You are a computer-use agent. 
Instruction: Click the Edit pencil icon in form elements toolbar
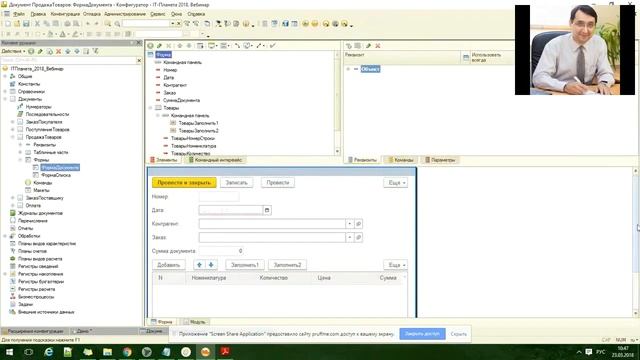tap(159, 46)
